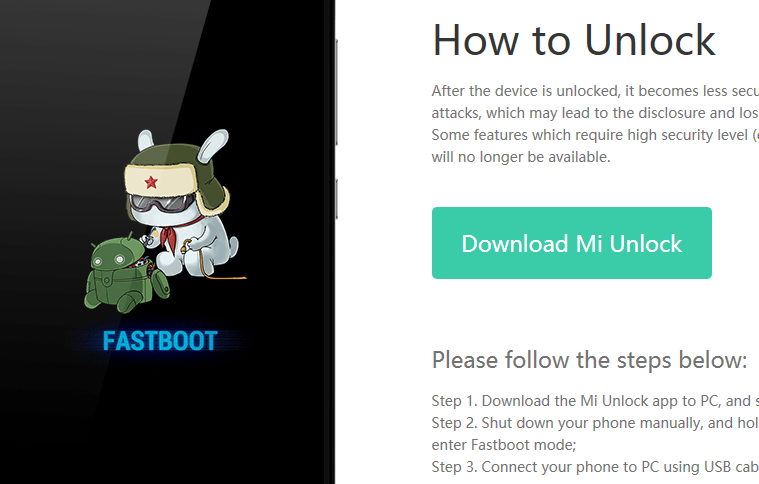The height and width of the screenshot is (484, 759).
Task: Click the Step 2 shut down instruction
Action: coord(595,423)
